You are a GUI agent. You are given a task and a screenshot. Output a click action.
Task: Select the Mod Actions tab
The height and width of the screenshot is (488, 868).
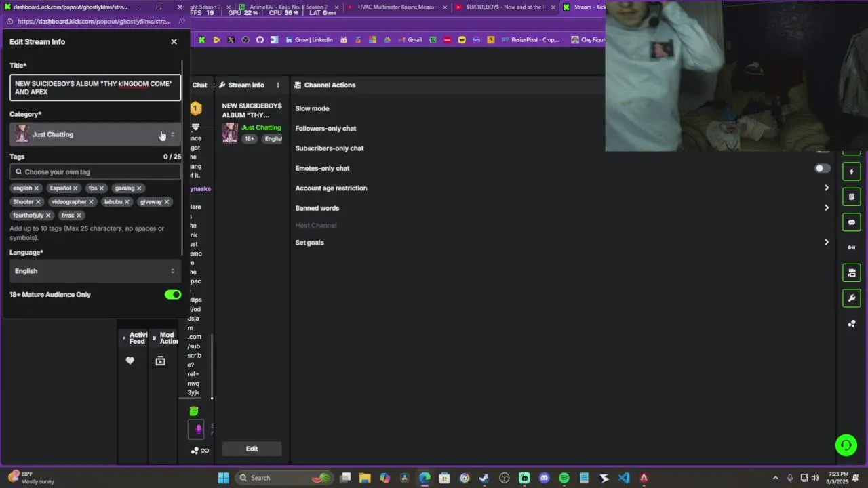[x=168, y=338]
